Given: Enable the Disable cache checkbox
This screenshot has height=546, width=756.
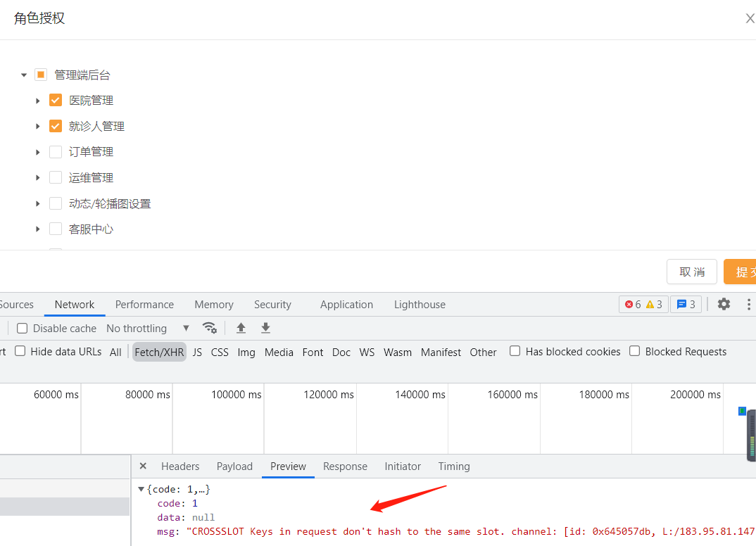Looking at the screenshot, I should click(22, 328).
